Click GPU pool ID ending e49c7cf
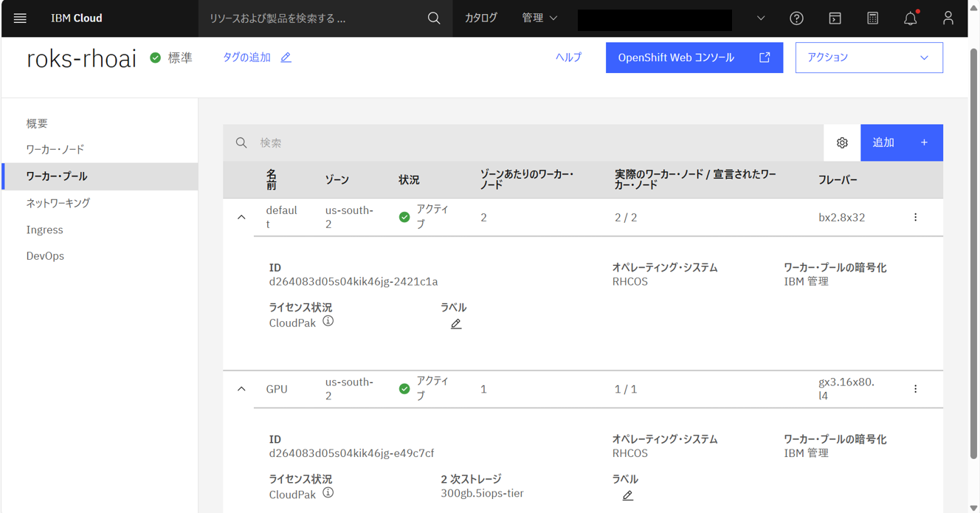Screen dimensions: 980x513 pos(351,453)
